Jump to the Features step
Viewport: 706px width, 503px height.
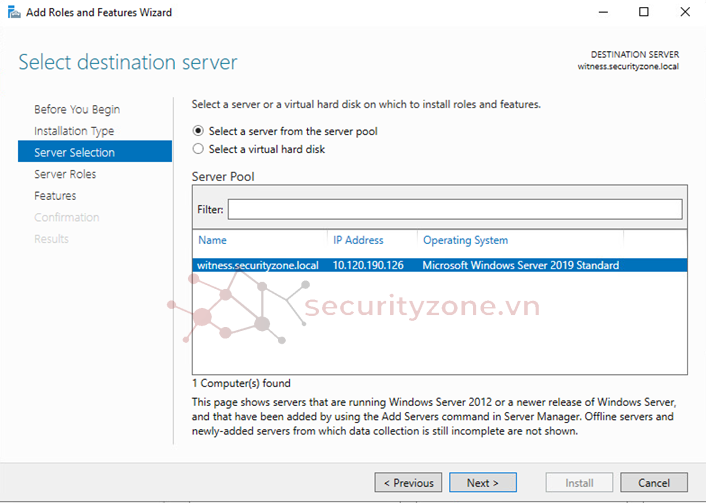click(x=55, y=196)
